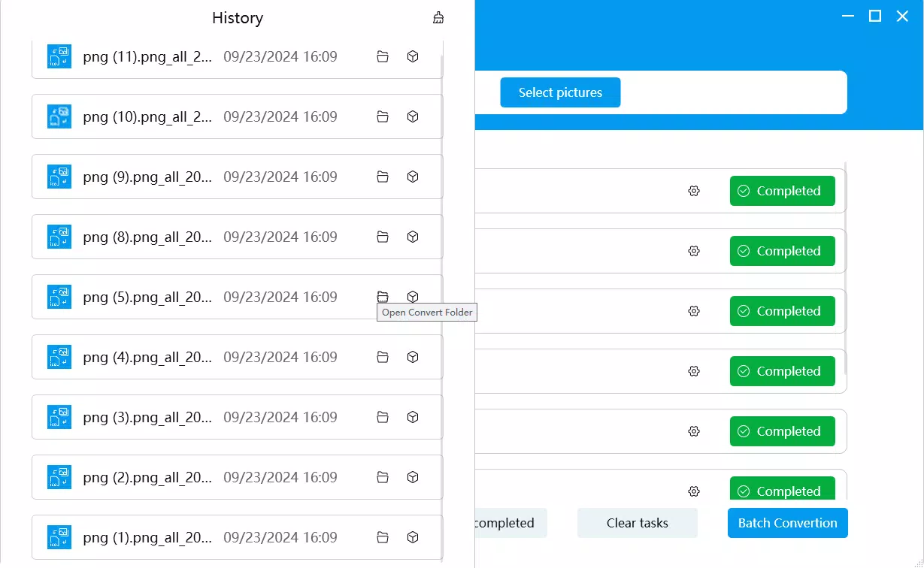The image size is (924, 568).
Task: Click the ICO file icon of png (11)
Action: click(x=59, y=56)
